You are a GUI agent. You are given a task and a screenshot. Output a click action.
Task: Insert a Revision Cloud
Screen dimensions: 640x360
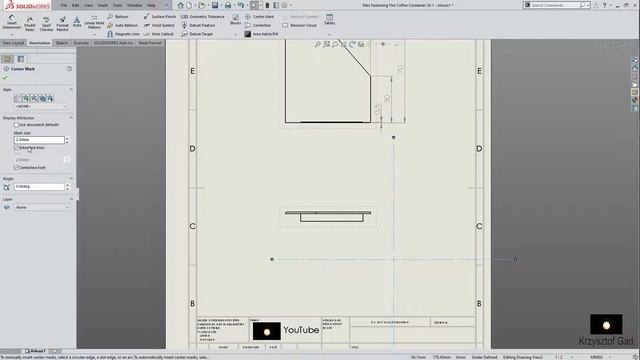(x=300, y=25)
